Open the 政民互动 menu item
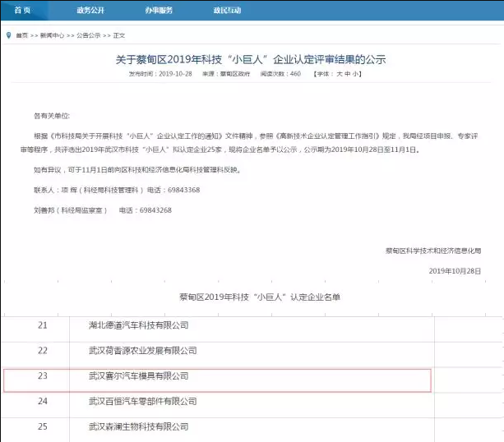 point(227,11)
